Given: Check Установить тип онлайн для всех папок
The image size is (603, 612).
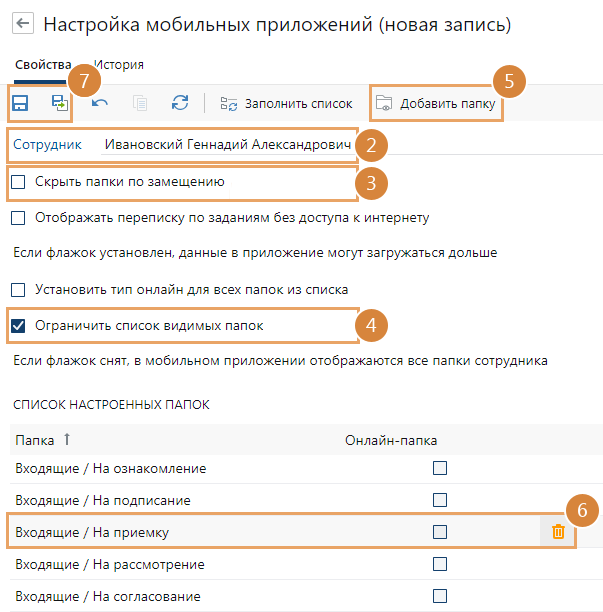Looking at the screenshot, I should pos(18,290).
